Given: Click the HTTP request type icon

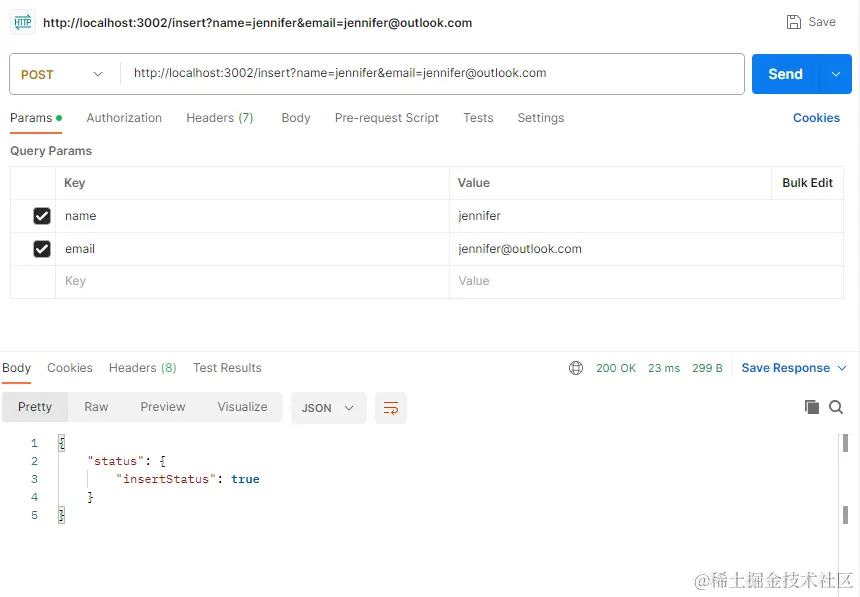Looking at the screenshot, I should pyautogui.click(x=22, y=22).
